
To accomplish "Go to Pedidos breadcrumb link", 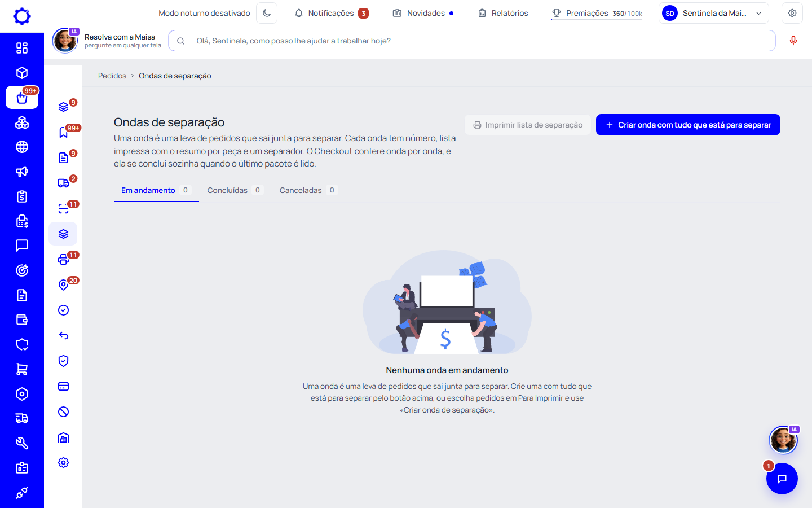I will click(x=112, y=76).
